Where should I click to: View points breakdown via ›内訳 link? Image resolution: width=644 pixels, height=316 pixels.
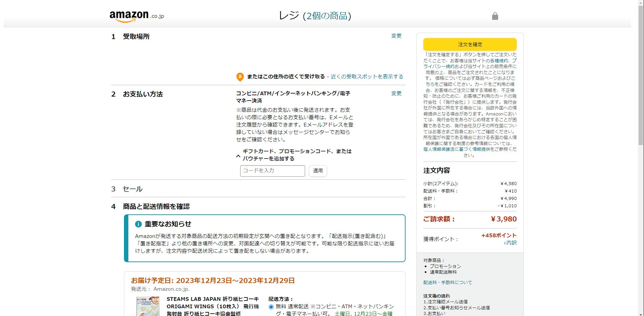[510, 243]
